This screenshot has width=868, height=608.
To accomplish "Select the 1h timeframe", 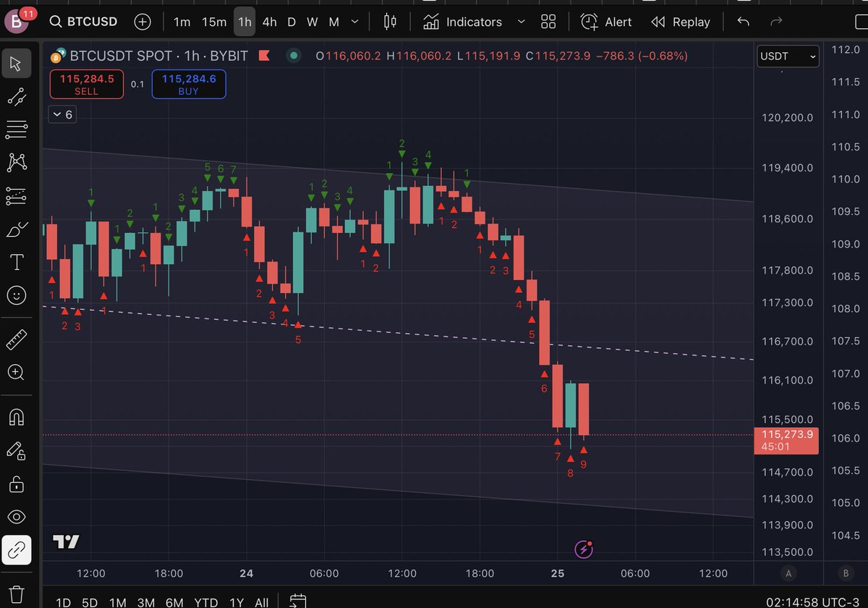I will point(244,22).
